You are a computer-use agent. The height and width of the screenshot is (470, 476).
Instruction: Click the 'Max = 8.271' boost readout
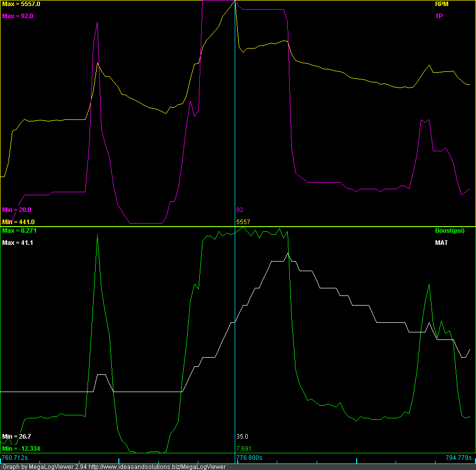pyautogui.click(x=19, y=231)
